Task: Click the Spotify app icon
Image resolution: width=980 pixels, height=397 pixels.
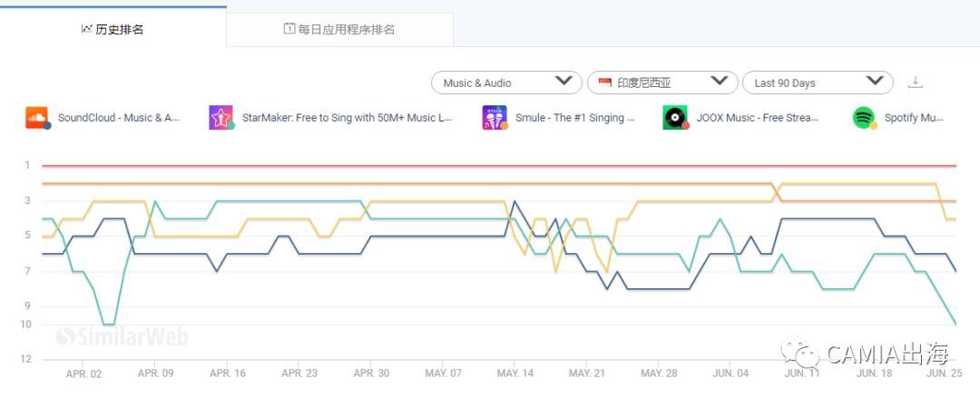Action: [864, 117]
